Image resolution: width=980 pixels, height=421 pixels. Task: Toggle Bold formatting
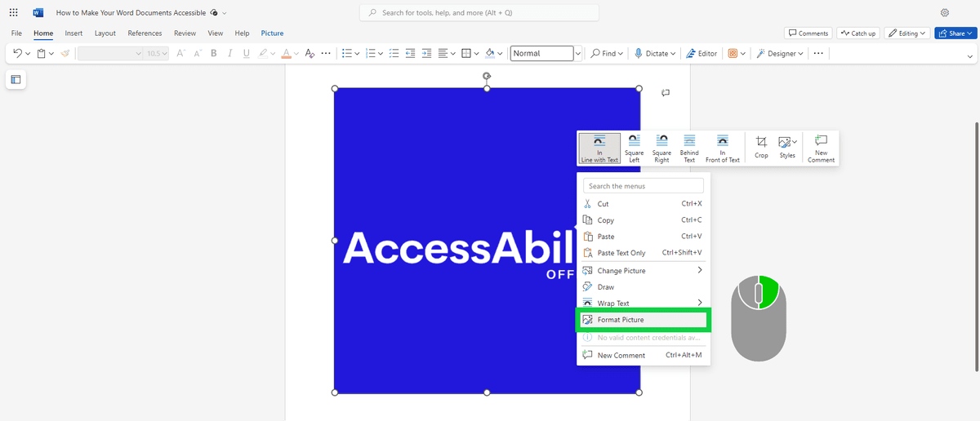[x=214, y=54]
